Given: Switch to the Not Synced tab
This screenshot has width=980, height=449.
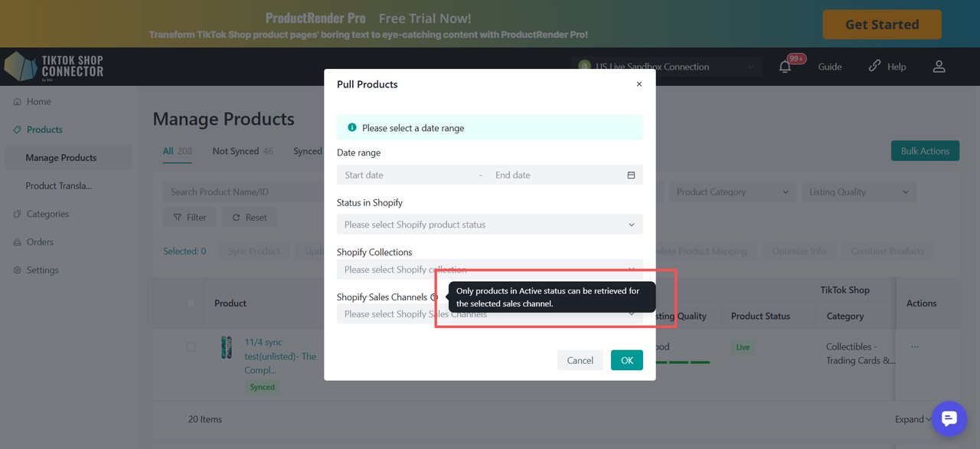Looking at the screenshot, I should click(x=242, y=151).
